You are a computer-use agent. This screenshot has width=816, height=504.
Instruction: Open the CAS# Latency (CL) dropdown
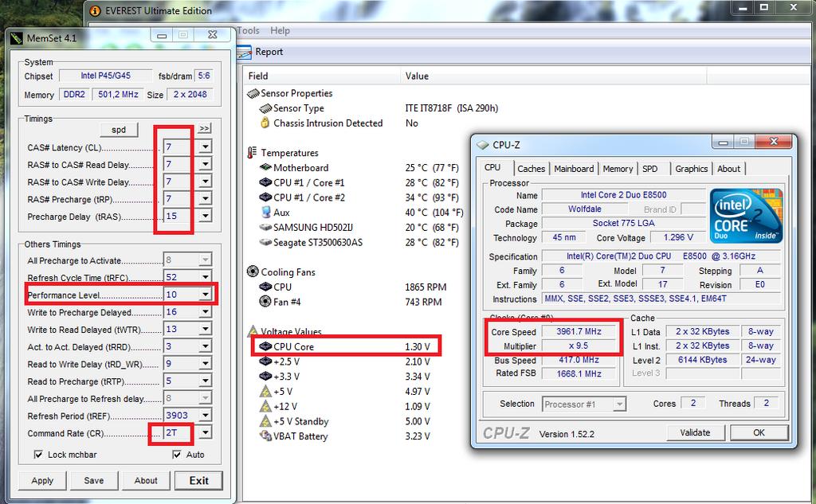click(x=206, y=147)
